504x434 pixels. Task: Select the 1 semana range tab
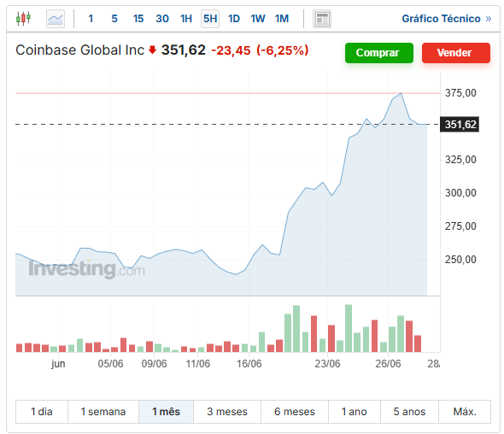103,412
